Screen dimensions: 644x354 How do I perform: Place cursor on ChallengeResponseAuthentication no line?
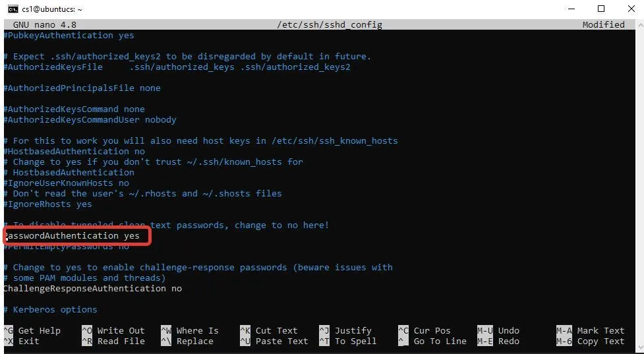tap(92, 288)
